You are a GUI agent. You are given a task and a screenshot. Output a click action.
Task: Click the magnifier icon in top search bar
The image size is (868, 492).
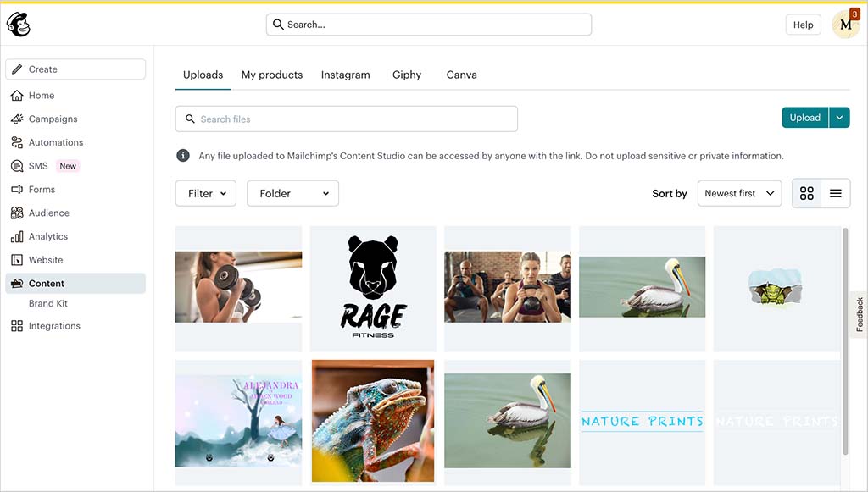pos(278,25)
